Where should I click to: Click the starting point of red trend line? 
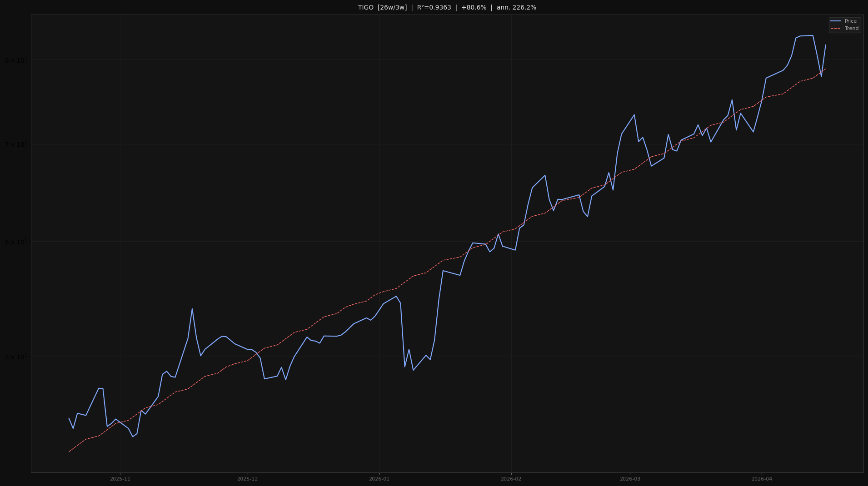click(69, 451)
